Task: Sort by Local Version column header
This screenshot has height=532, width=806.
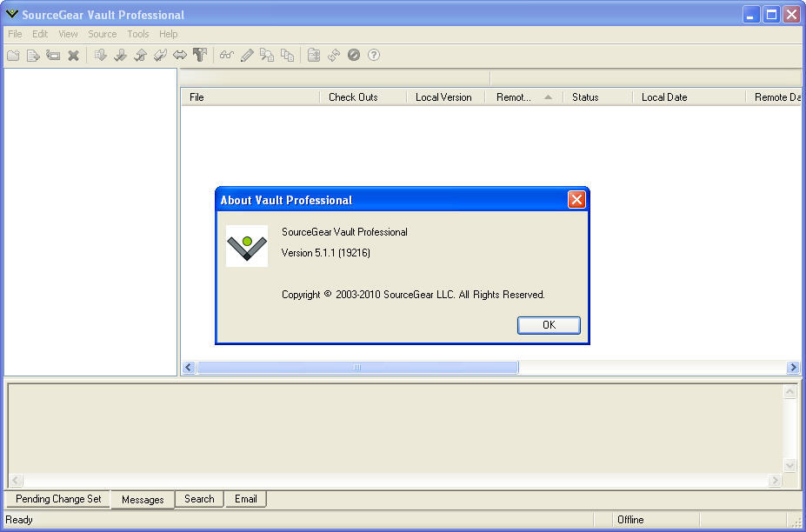Action: pyautogui.click(x=446, y=97)
